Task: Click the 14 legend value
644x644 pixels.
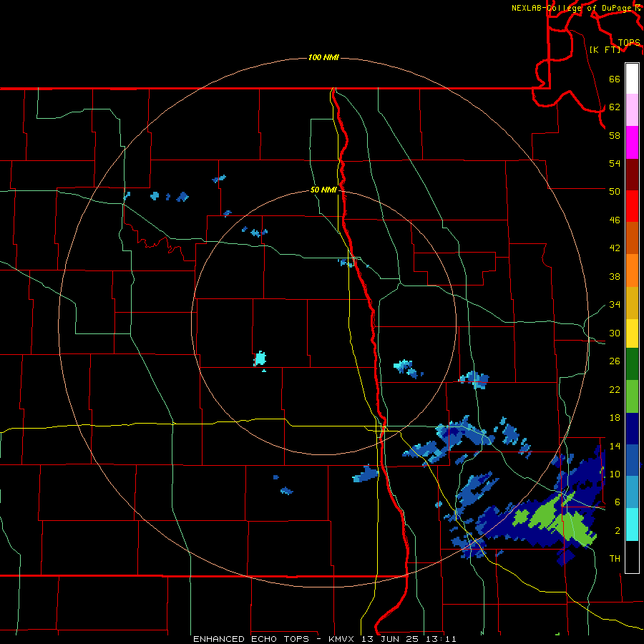Action: tap(615, 446)
